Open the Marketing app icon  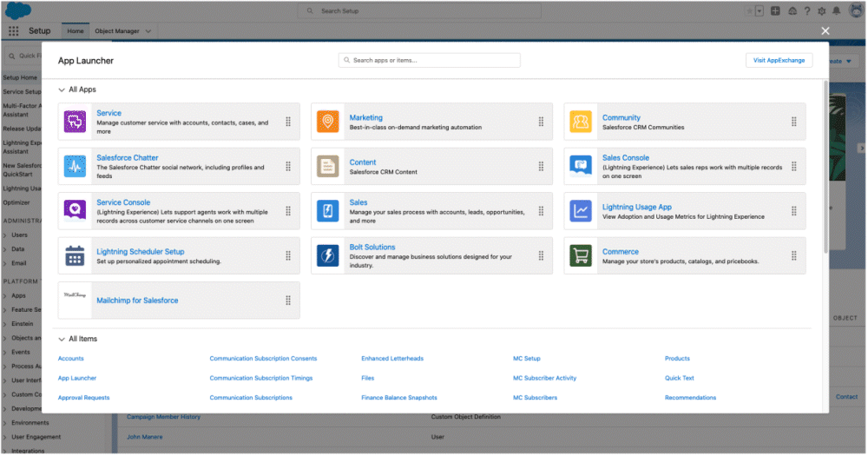(328, 122)
